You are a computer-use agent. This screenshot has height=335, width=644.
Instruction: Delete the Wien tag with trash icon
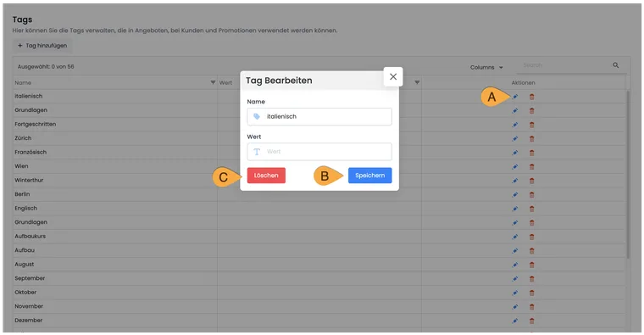pos(532,167)
